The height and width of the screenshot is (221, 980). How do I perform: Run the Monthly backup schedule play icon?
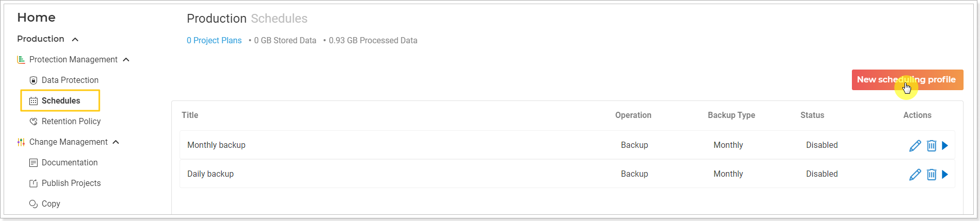(945, 146)
